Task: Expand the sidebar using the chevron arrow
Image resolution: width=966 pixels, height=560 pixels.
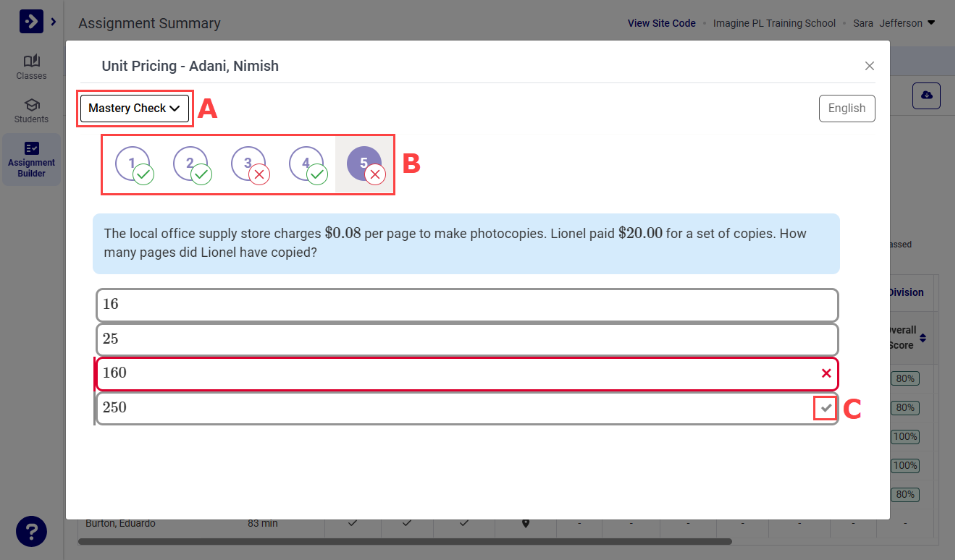Action: coord(54,22)
